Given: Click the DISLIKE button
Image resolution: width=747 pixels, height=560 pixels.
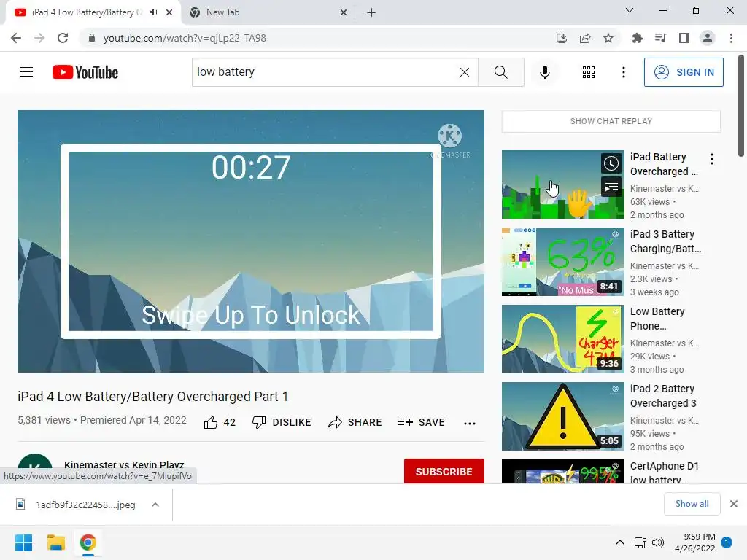Looking at the screenshot, I should pyautogui.click(x=282, y=422).
